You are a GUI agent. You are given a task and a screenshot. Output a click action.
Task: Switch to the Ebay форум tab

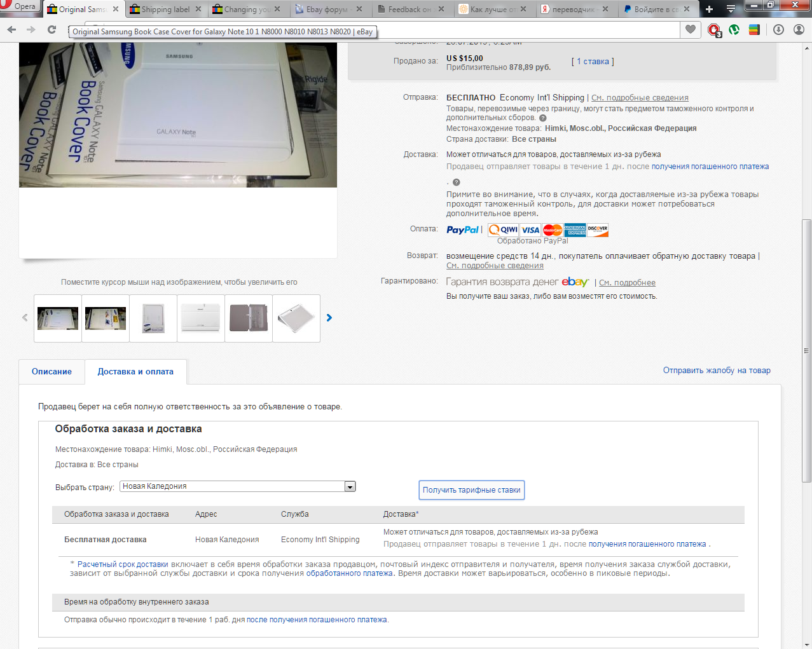328,9
